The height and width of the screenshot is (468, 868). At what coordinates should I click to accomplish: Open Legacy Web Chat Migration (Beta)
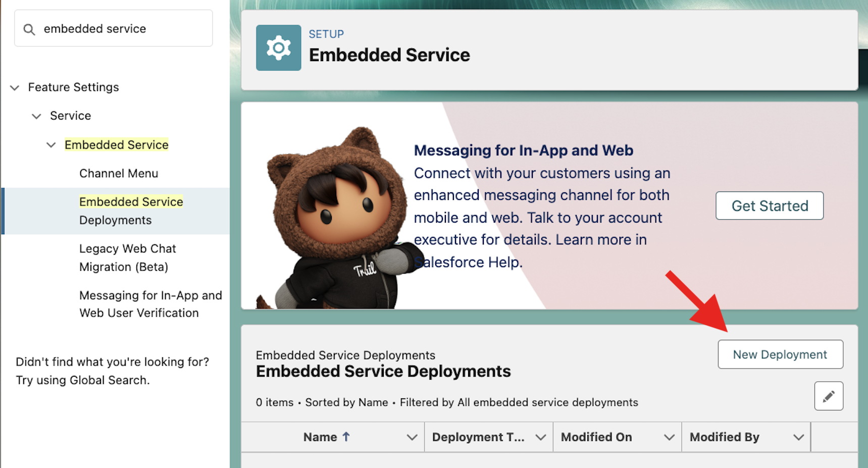pos(127,257)
